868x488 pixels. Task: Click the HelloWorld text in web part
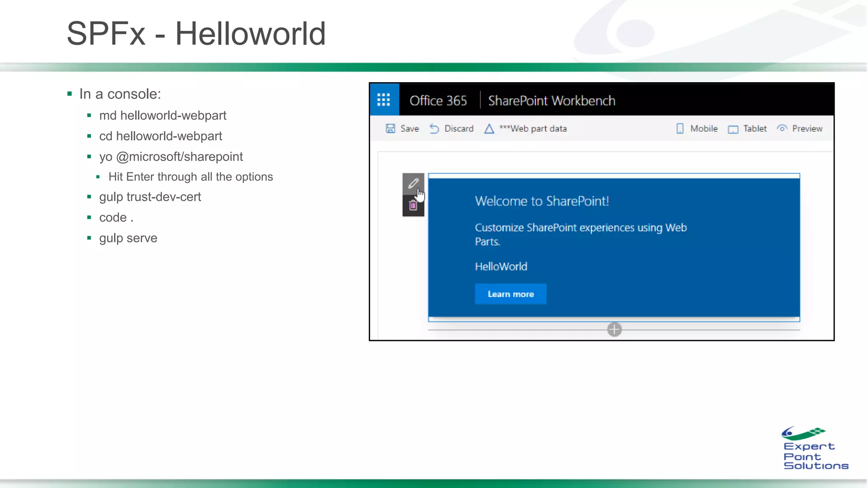click(501, 266)
